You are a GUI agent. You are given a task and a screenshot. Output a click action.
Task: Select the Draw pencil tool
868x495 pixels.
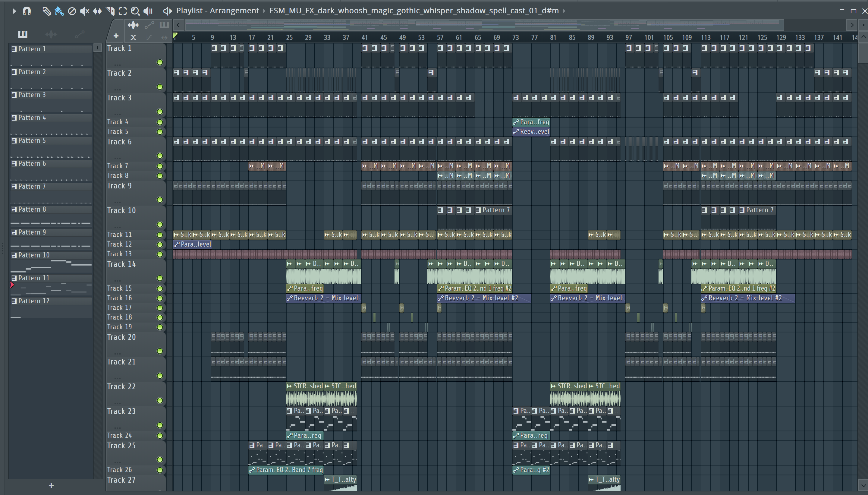click(46, 11)
